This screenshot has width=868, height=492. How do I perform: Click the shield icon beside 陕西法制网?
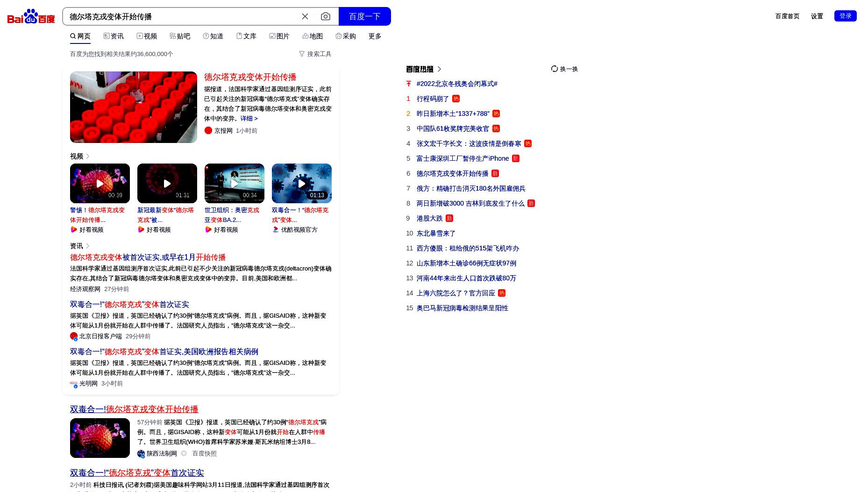click(184, 454)
